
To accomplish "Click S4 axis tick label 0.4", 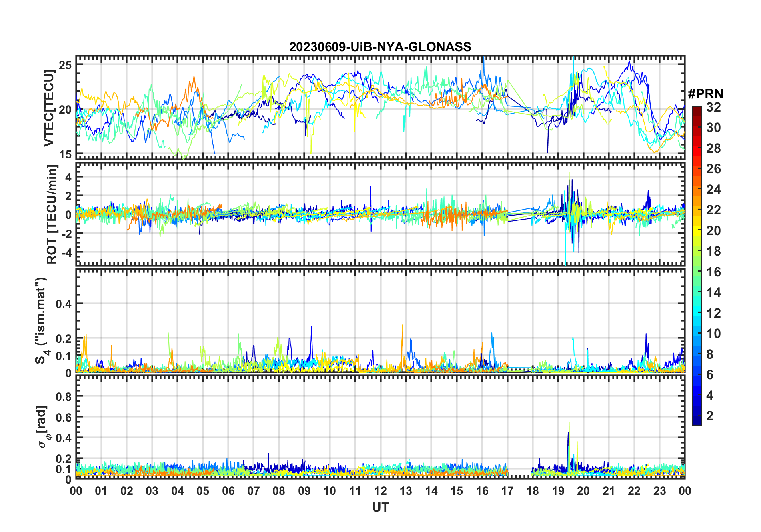I will pyautogui.click(x=64, y=304).
